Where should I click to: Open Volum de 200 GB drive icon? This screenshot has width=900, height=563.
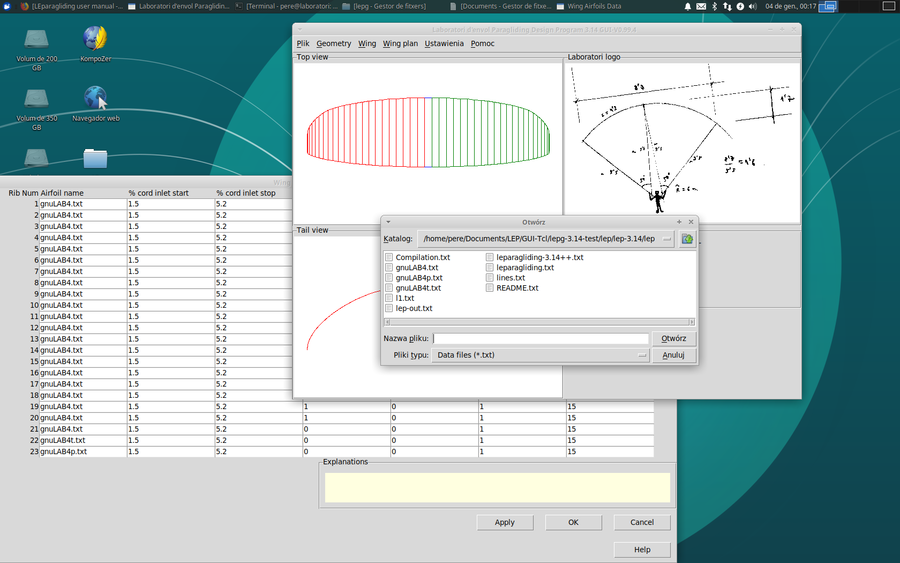click(36, 49)
